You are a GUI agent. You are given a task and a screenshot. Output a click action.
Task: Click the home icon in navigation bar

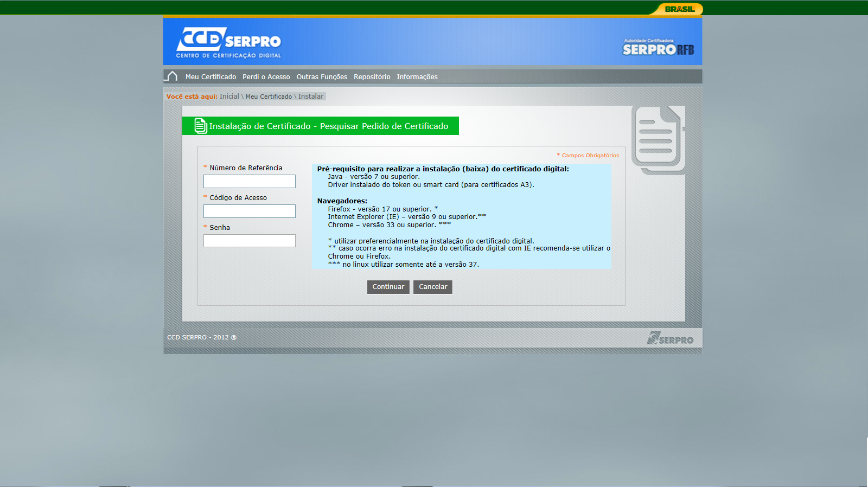[x=172, y=76]
